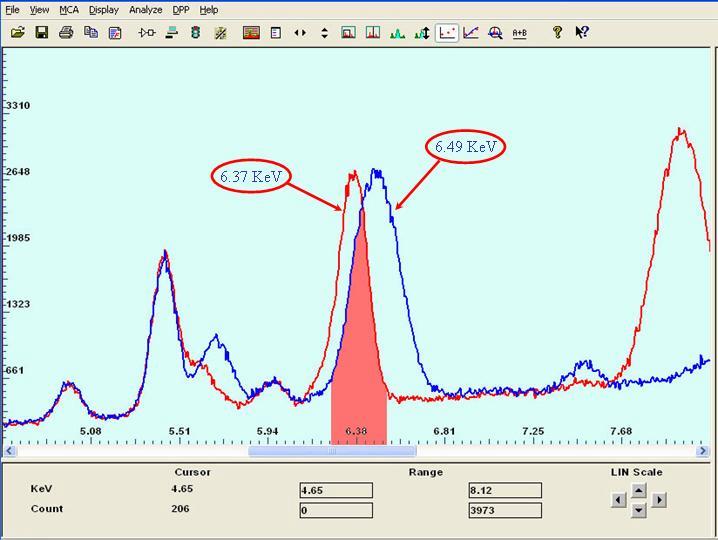Click the 3310 y-axis label

tap(18, 105)
